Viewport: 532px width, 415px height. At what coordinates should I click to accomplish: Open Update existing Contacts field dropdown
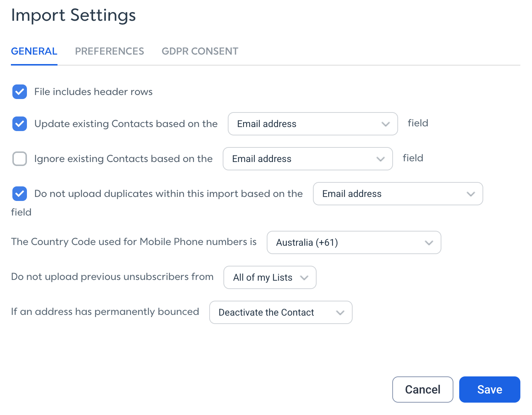coord(313,124)
